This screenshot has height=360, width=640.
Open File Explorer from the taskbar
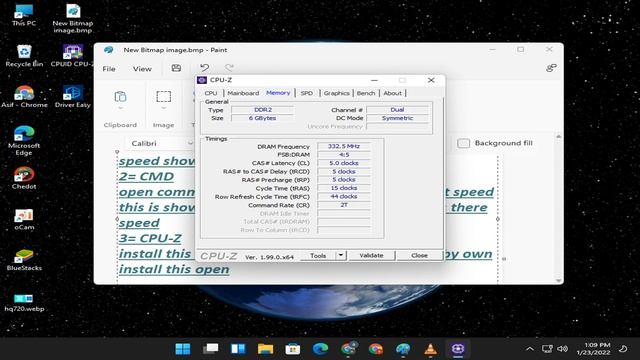(x=265, y=349)
